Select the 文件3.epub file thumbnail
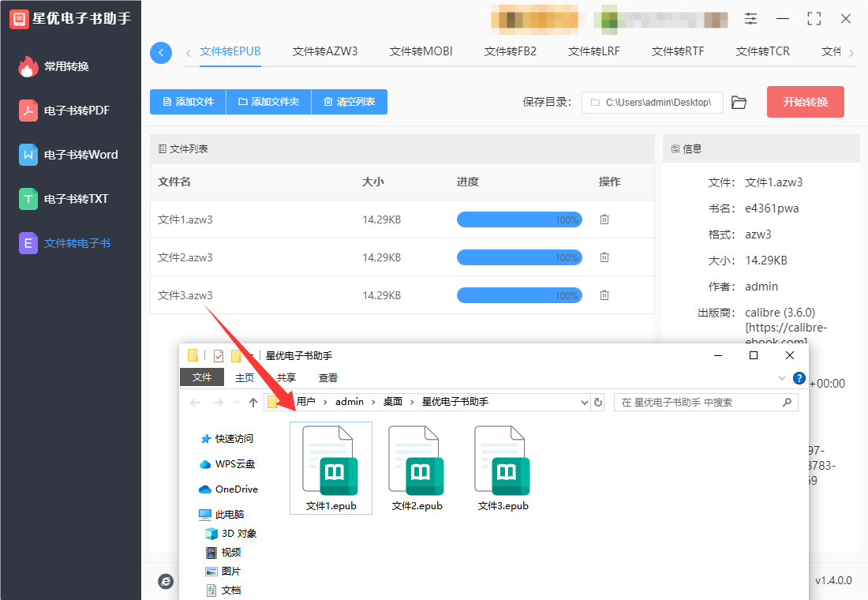Viewport: 868px width, 600px height. coord(503,468)
